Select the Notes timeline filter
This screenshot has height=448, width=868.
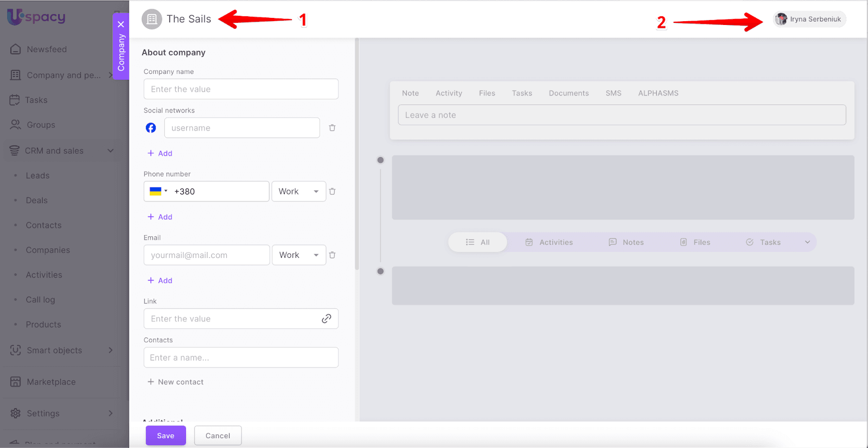[x=626, y=242]
